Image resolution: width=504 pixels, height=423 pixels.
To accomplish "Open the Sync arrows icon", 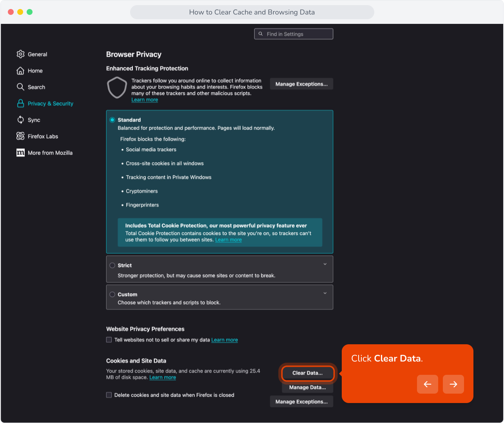I will pyautogui.click(x=20, y=120).
